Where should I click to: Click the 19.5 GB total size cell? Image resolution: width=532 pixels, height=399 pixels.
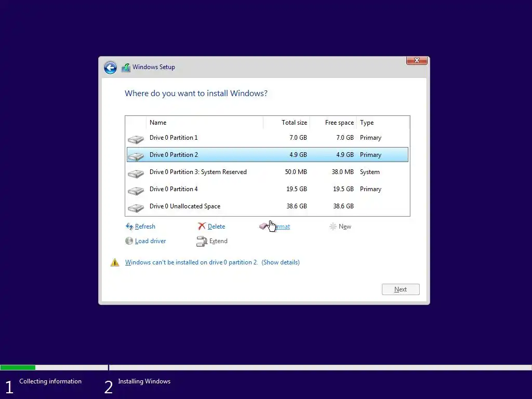(297, 189)
